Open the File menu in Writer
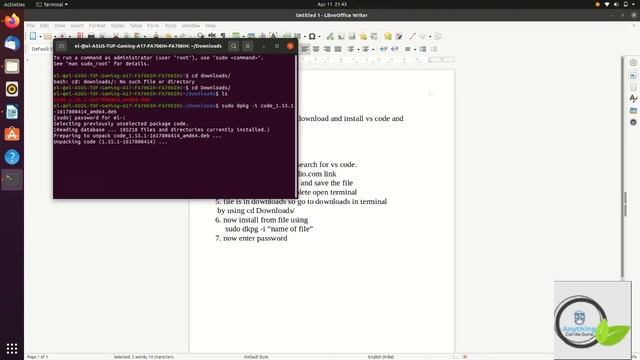This screenshot has width=640, height=360. point(31,26)
